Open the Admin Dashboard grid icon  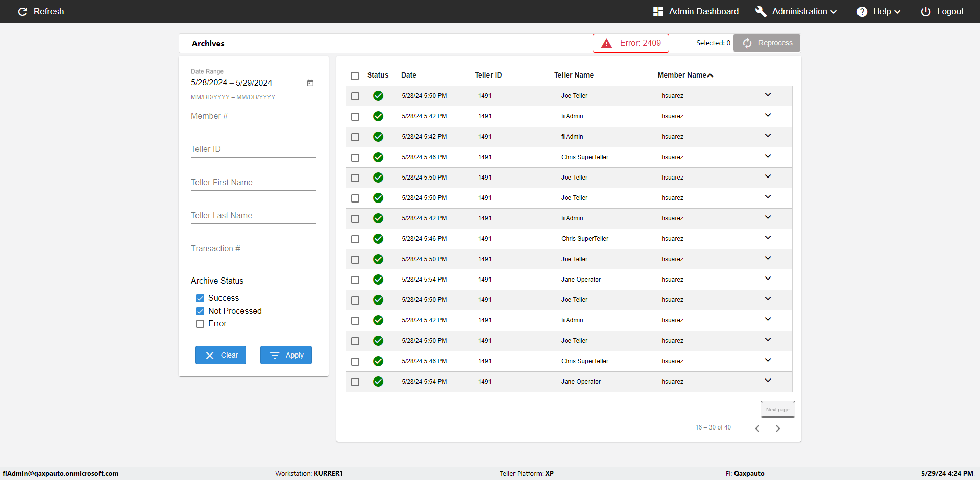[658, 11]
